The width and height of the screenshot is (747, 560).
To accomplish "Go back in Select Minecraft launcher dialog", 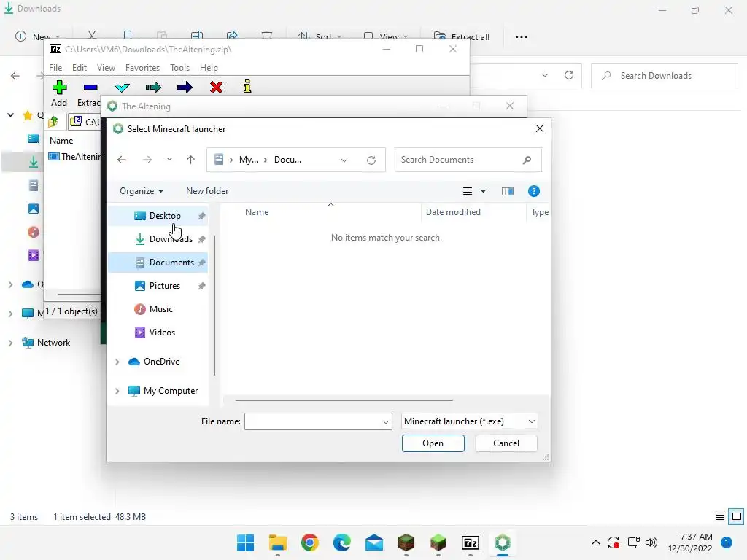I will (122, 160).
